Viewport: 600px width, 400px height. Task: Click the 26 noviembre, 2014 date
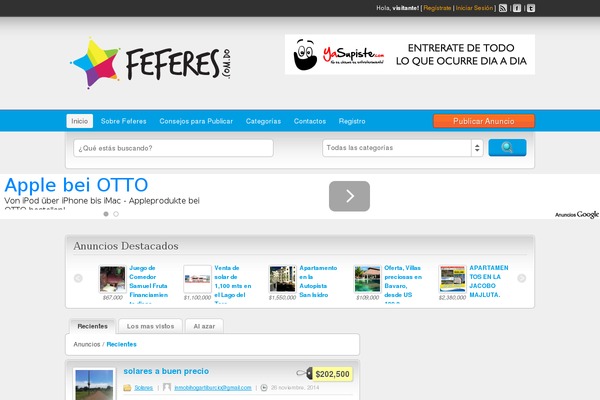(x=295, y=388)
